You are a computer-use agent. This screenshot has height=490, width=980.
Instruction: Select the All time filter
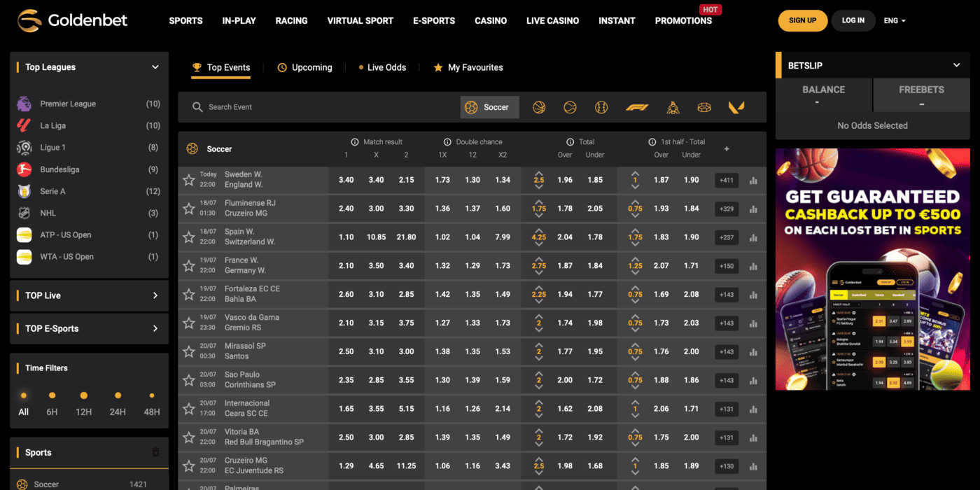coord(24,404)
